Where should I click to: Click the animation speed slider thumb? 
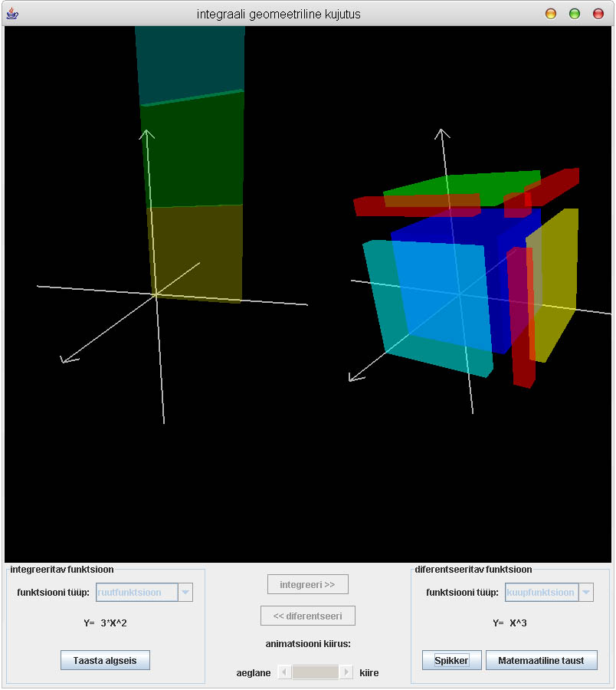(x=316, y=672)
